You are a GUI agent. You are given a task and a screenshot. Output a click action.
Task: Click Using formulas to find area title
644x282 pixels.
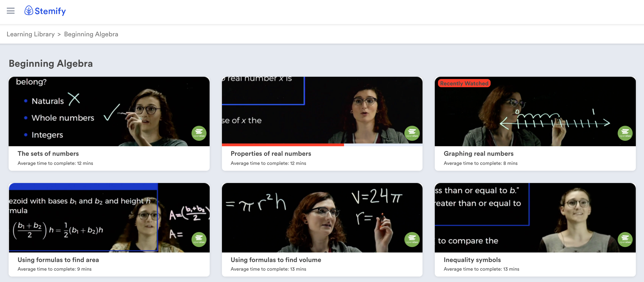[x=58, y=260]
